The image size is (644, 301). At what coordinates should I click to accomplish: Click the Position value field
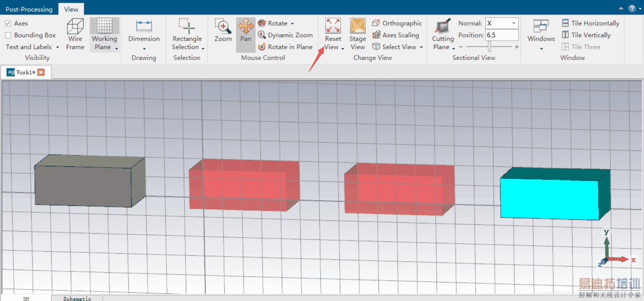[x=502, y=35]
